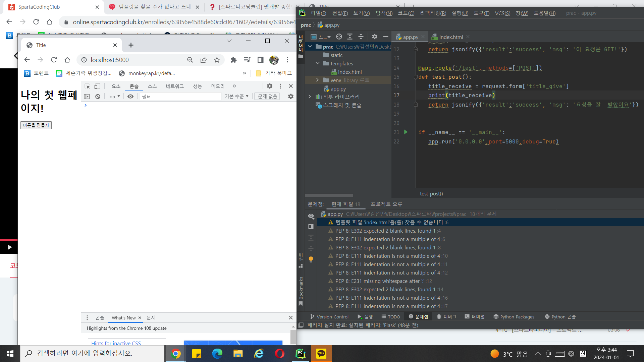Click the console filter input field
This screenshot has height=362, width=644.
click(x=180, y=97)
